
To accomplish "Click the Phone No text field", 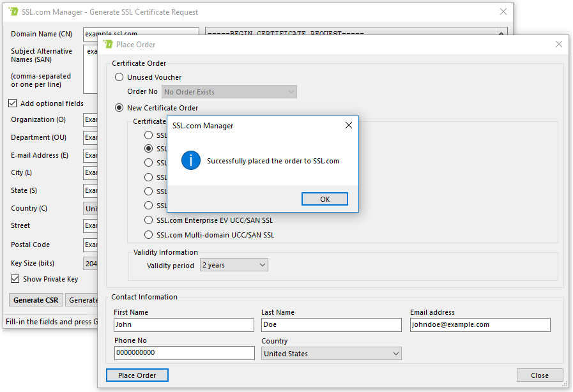I will (184, 353).
